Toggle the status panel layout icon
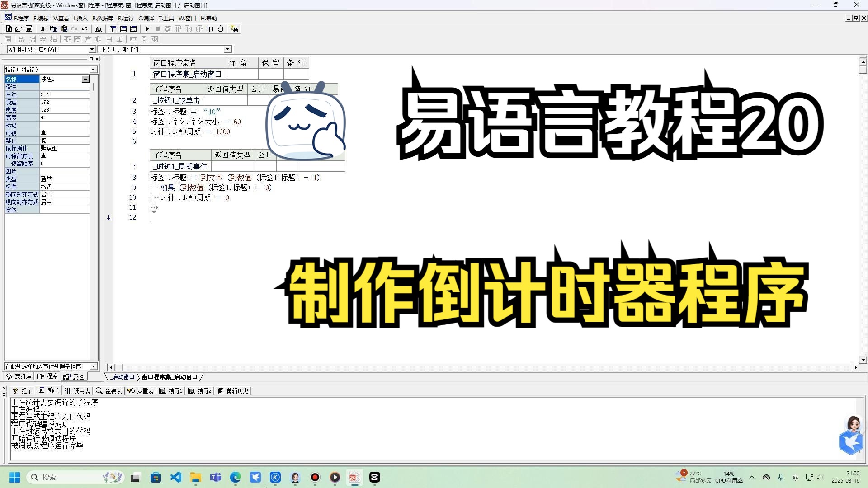Screen dimensions: 868x488 point(123,29)
